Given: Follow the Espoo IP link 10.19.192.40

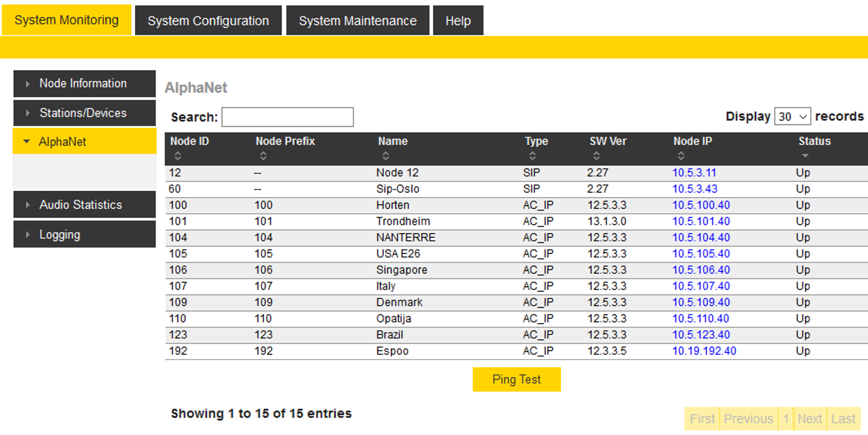Looking at the screenshot, I should click(704, 351).
